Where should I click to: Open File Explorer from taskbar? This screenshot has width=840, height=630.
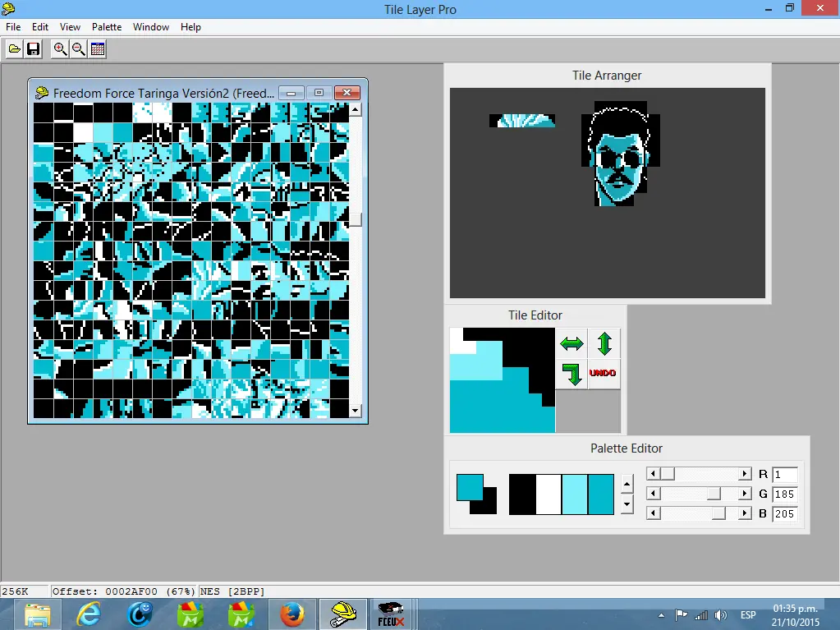pos(37,614)
